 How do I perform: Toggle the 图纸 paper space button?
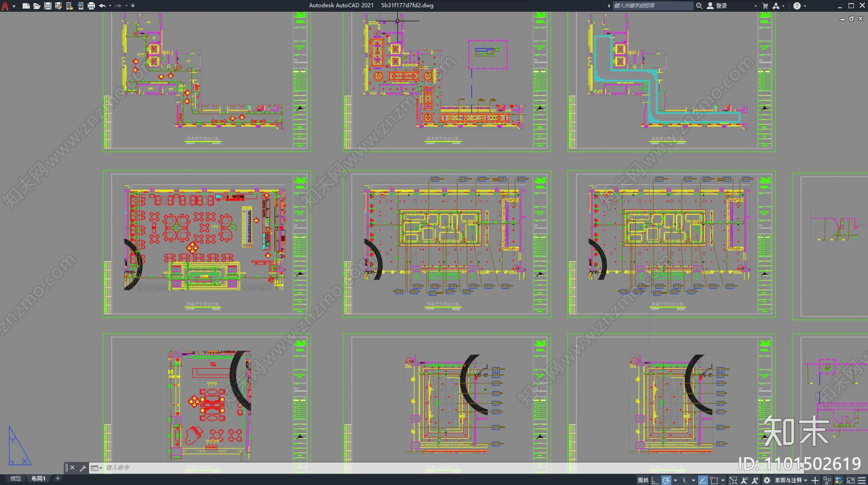tap(643, 480)
